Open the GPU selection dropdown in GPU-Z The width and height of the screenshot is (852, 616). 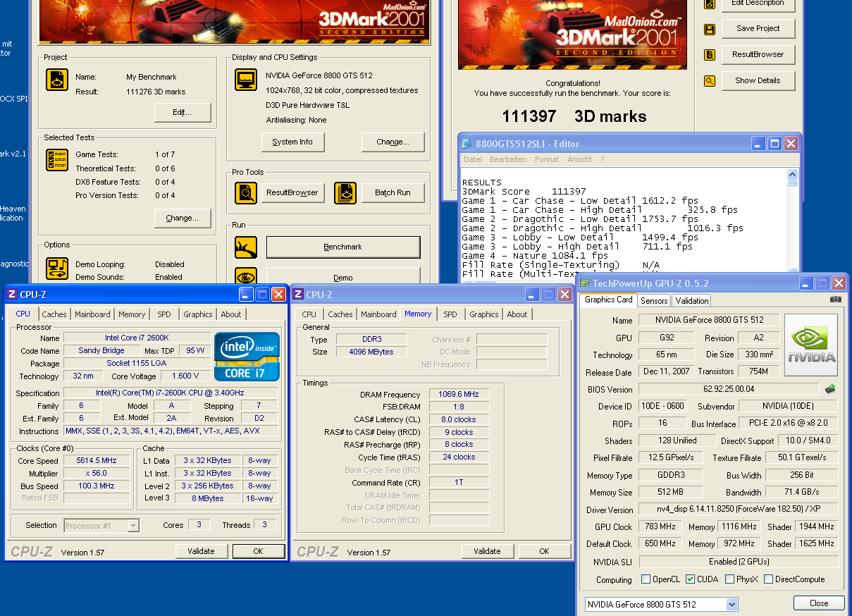731,604
